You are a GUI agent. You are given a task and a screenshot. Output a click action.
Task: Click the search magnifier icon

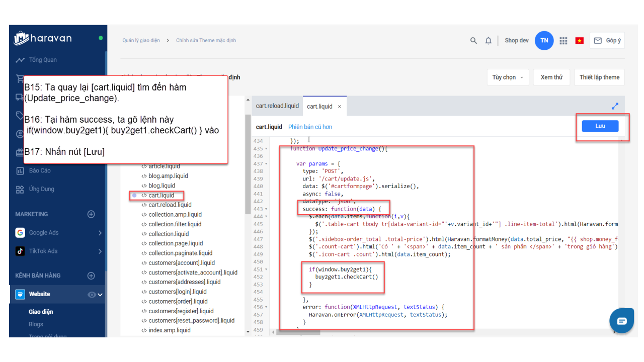tap(473, 41)
